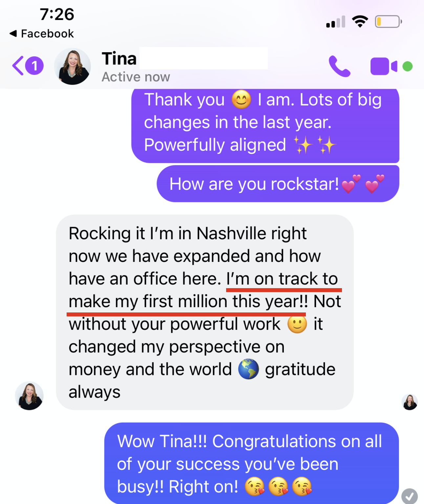Tap the green video availability dot

point(408,66)
